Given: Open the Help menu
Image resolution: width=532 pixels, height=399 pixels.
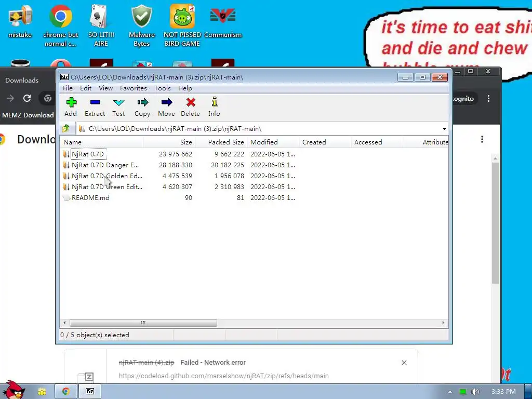Looking at the screenshot, I should click(x=185, y=88).
